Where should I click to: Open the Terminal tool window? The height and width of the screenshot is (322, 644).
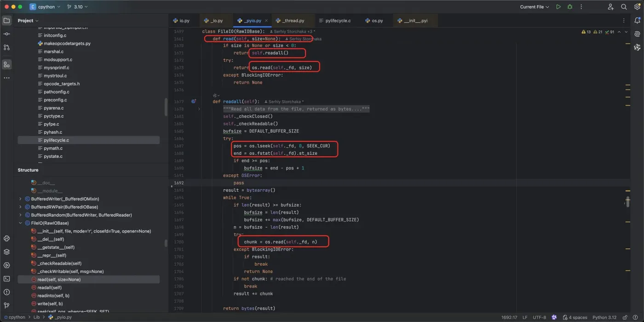[6, 279]
